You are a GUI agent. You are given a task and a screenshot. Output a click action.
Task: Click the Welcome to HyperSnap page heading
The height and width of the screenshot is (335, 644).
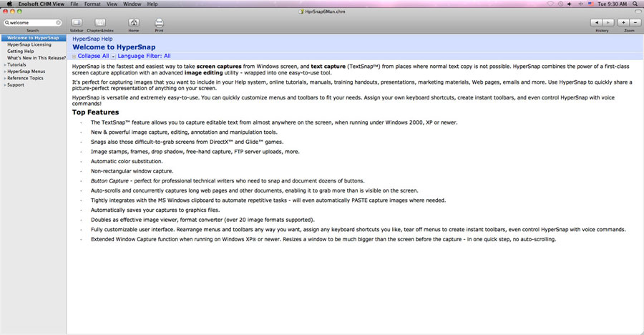tap(114, 47)
